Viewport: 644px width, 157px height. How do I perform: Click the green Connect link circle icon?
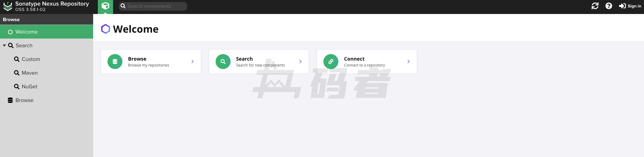tap(331, 62)
